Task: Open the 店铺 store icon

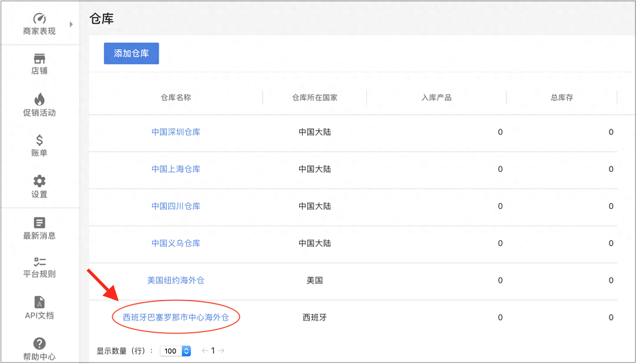Action: (x=39, y=58)
